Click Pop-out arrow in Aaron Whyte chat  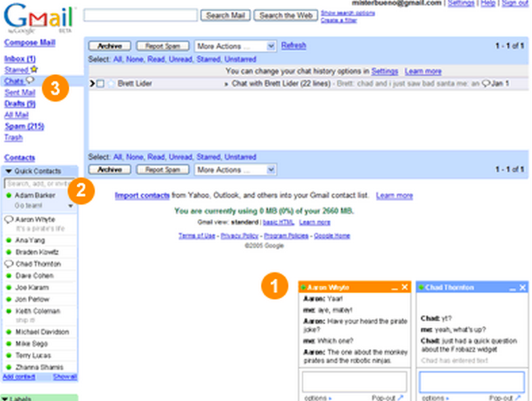coord(401,397)
